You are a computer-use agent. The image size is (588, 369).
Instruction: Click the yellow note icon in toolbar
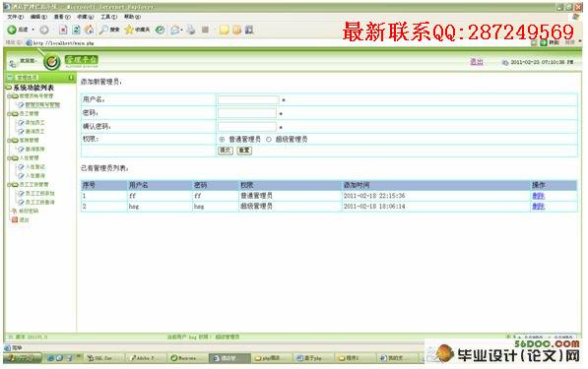224,30
